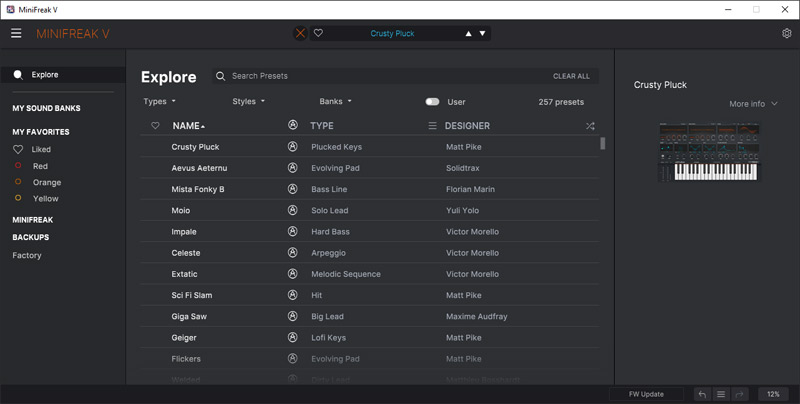Open Explore in the sidebar
This screenshot has height=404, width=800.
click(44, 75)
